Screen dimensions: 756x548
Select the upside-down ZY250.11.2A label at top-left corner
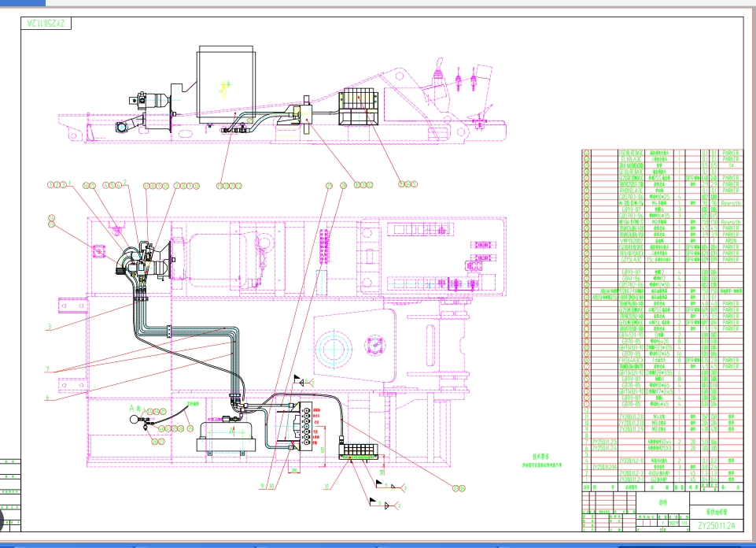46,23
